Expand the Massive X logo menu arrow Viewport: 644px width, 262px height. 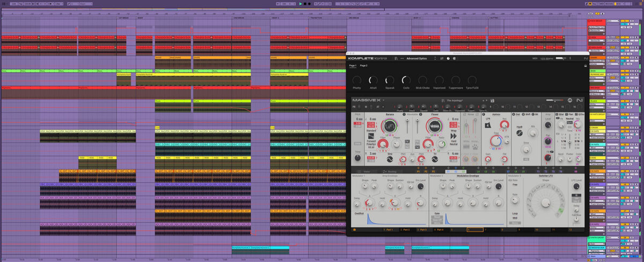pyautogui.click(x=383, y=100)
